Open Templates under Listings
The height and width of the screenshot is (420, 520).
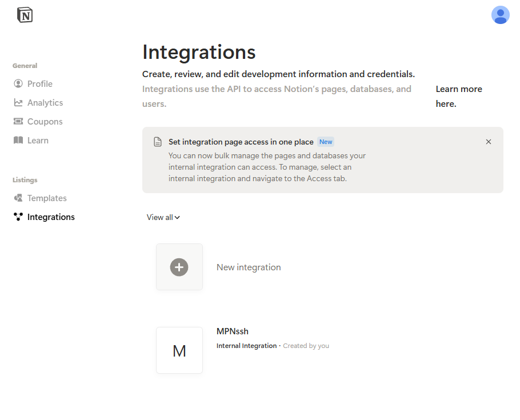coord(47,198)
